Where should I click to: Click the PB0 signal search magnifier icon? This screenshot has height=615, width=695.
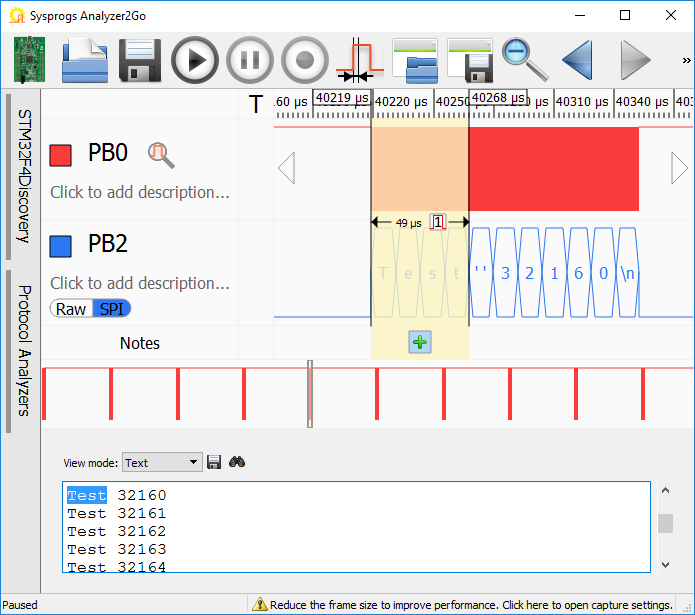click(x=161, y=155)
